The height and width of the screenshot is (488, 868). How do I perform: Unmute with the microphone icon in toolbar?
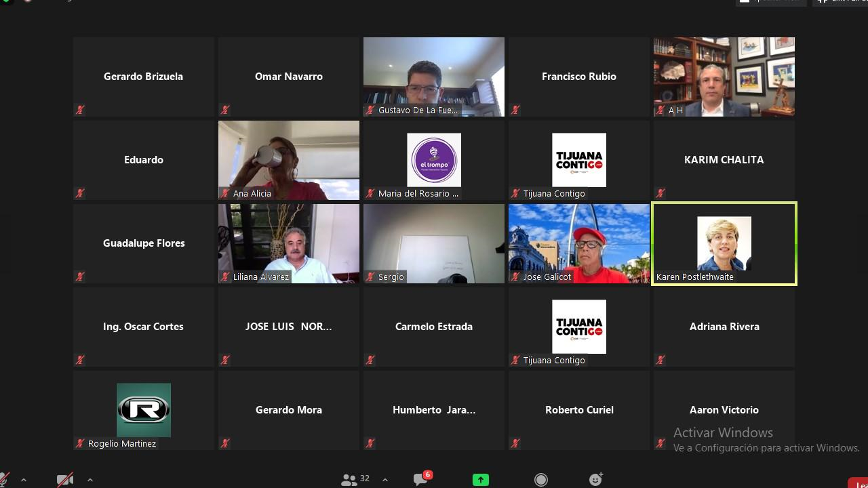pyautogui.click(x=4, y=480)
